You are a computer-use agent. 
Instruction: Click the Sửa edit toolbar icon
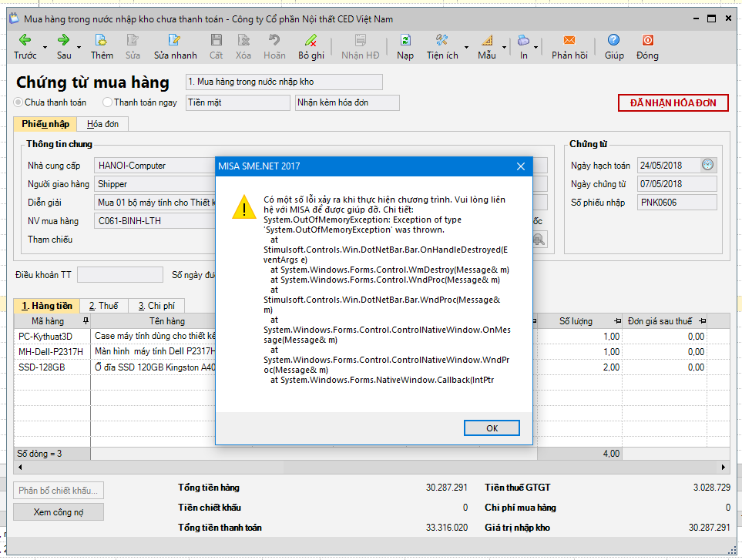click(x=133, y=40)
